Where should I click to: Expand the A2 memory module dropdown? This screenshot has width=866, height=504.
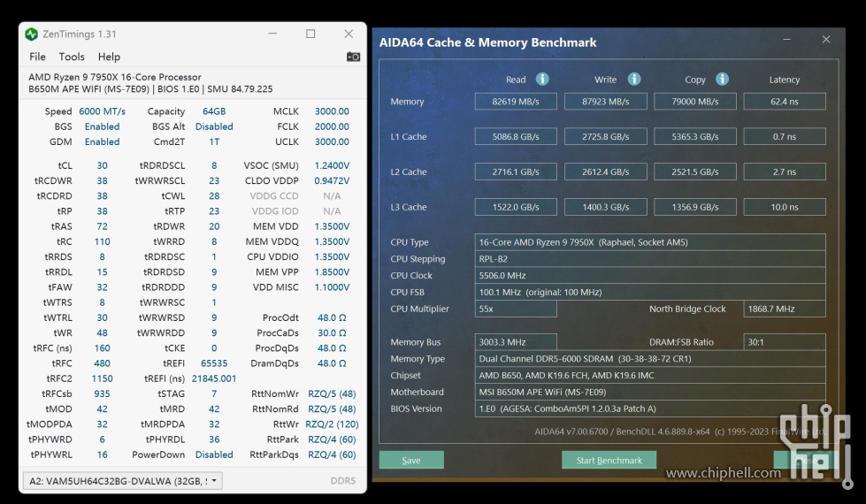123,481
